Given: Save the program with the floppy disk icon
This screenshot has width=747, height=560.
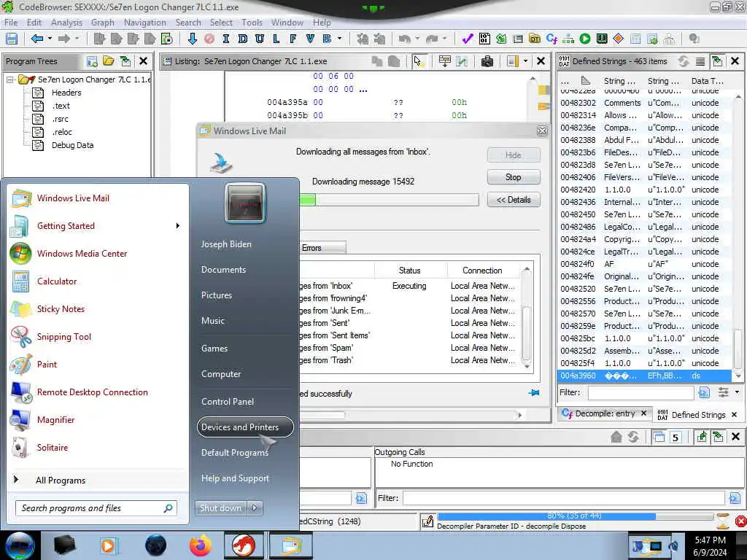Looking at the screenshot, I should click(12, 39).
